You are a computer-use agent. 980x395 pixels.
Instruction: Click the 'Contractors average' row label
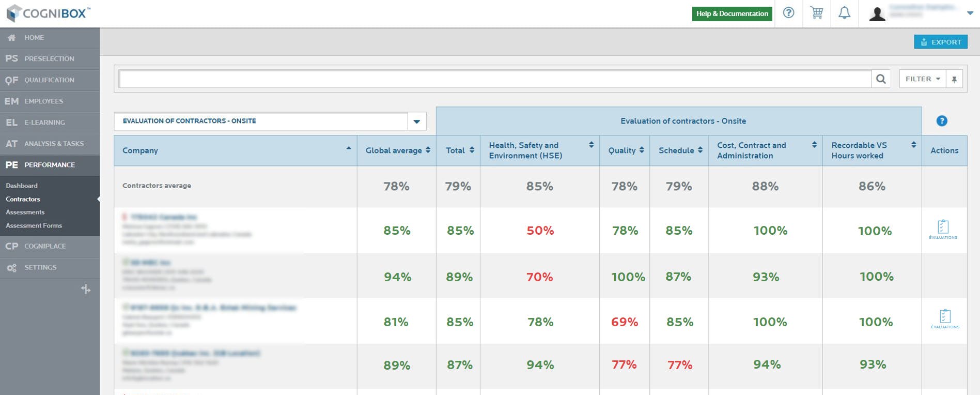pos(157,186)
